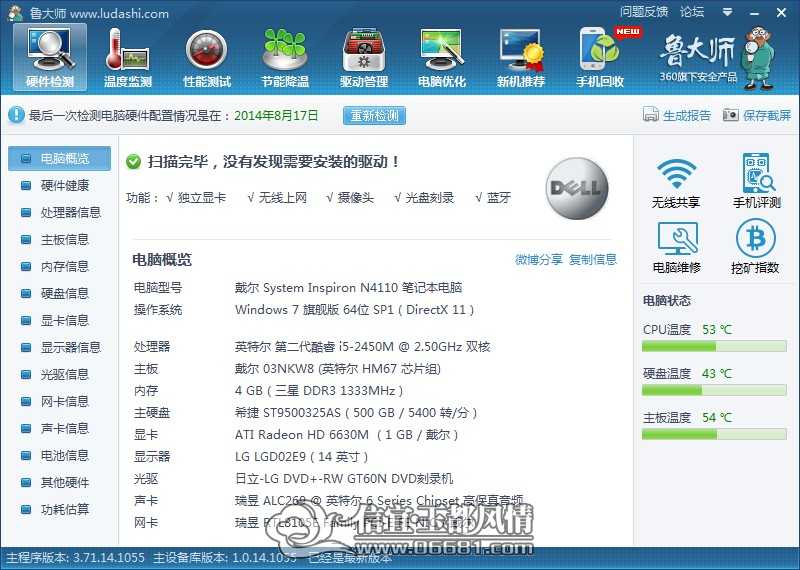Click the detection date 2014年8月17日

(276, 115)
